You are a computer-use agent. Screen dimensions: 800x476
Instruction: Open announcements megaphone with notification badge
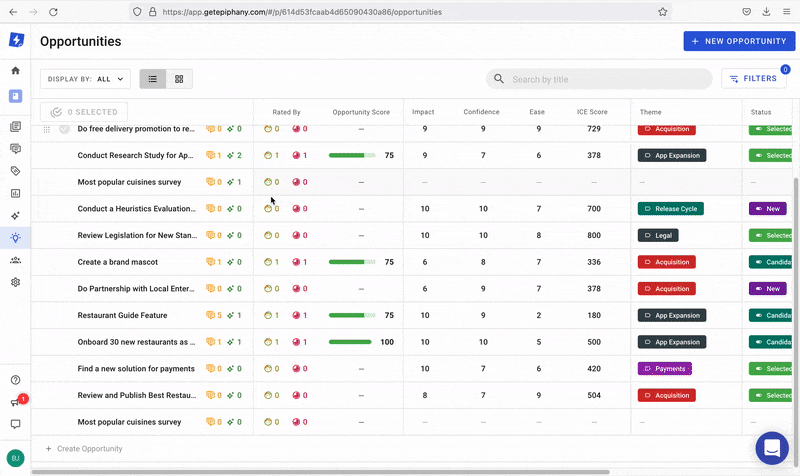pos(15,402)
